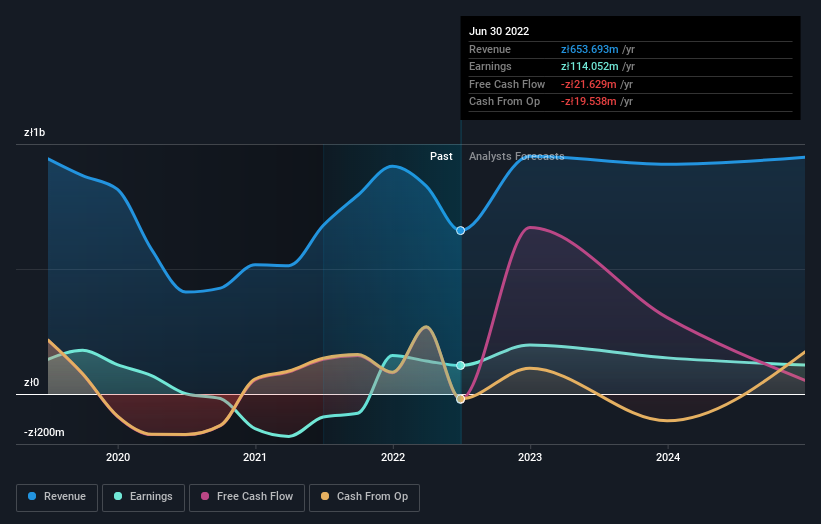Click the blue Revenue data point marker
Screen dimensions: 821x524
tap(460, 230)
